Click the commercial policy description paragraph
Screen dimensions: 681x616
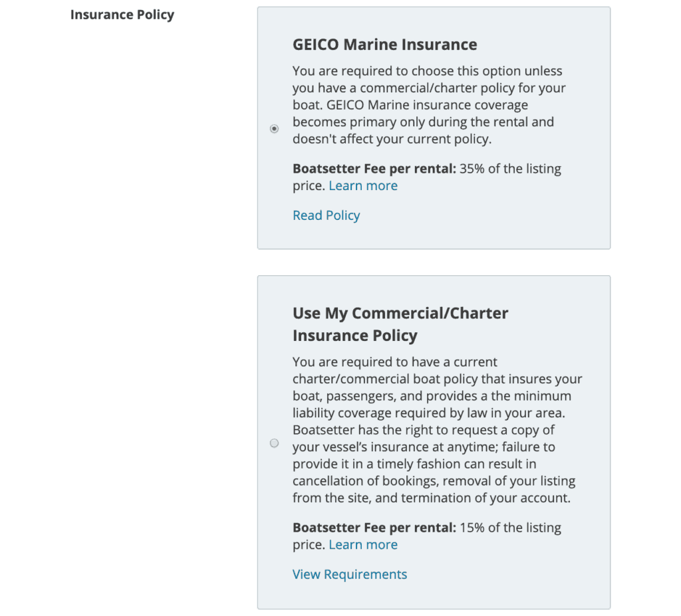click(436, 430)
